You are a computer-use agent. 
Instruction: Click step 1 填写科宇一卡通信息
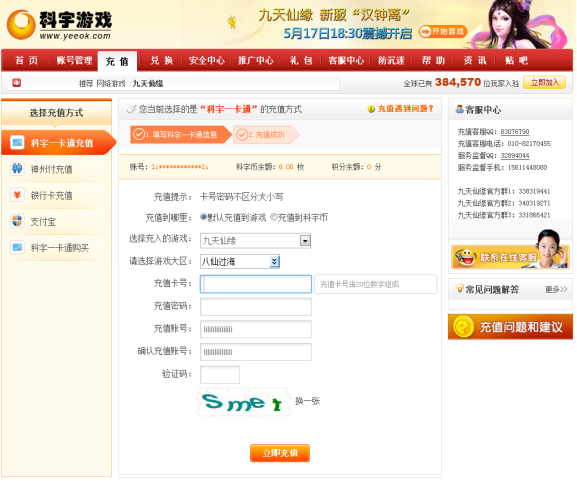(180, 135)
